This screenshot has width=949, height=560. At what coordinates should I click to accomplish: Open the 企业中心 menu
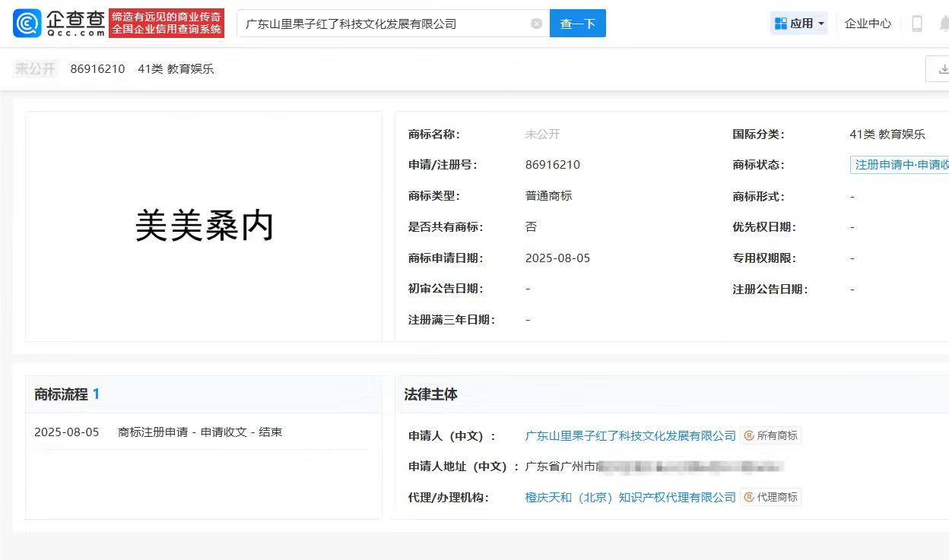[x=868, y=24]
